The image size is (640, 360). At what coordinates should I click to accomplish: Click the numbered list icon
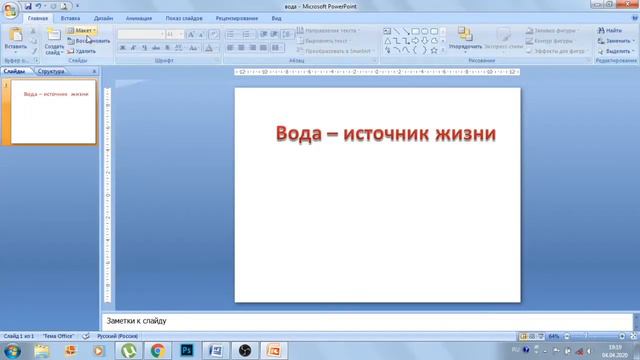247,35
